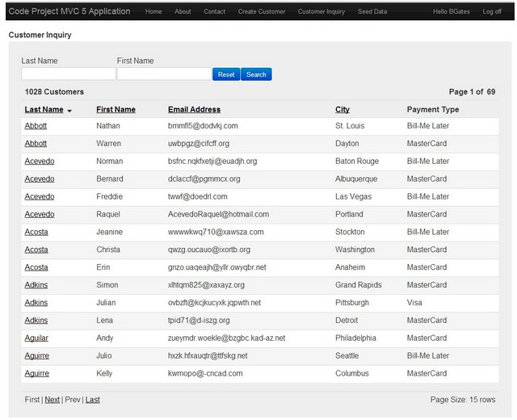Click the Log off link

[492, 11]
